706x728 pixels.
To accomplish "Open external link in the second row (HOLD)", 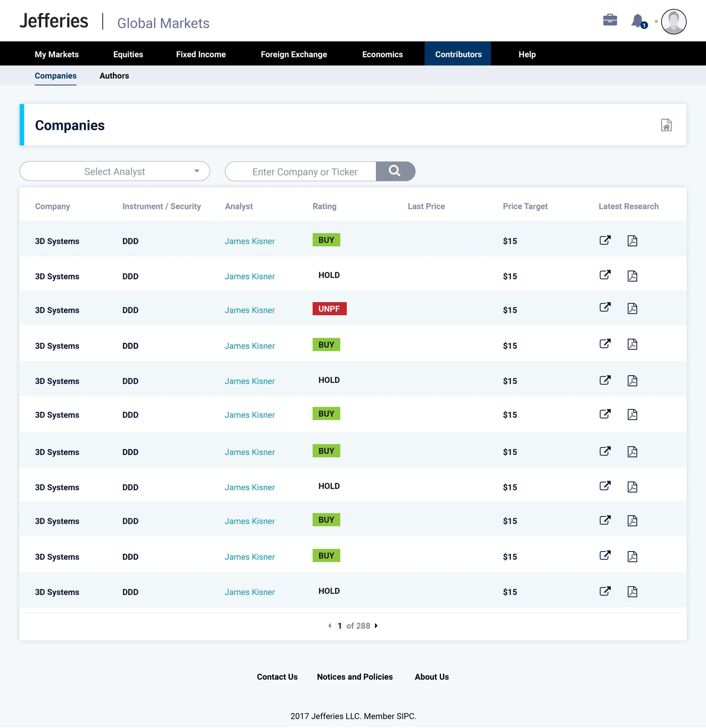I will pyautogui.click(x=605, y=275).
